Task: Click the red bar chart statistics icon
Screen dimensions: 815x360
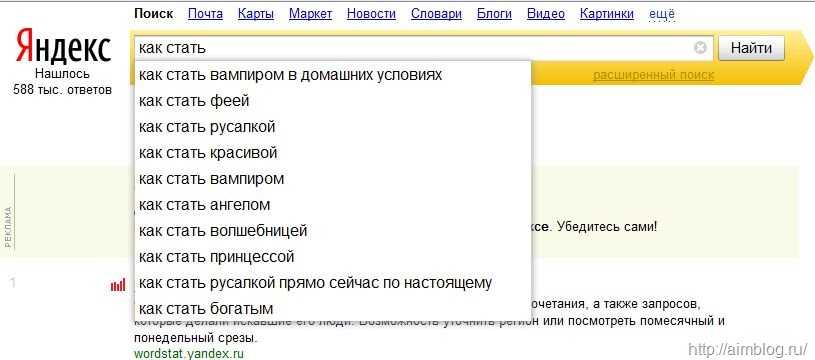Action: click(118, 285)
